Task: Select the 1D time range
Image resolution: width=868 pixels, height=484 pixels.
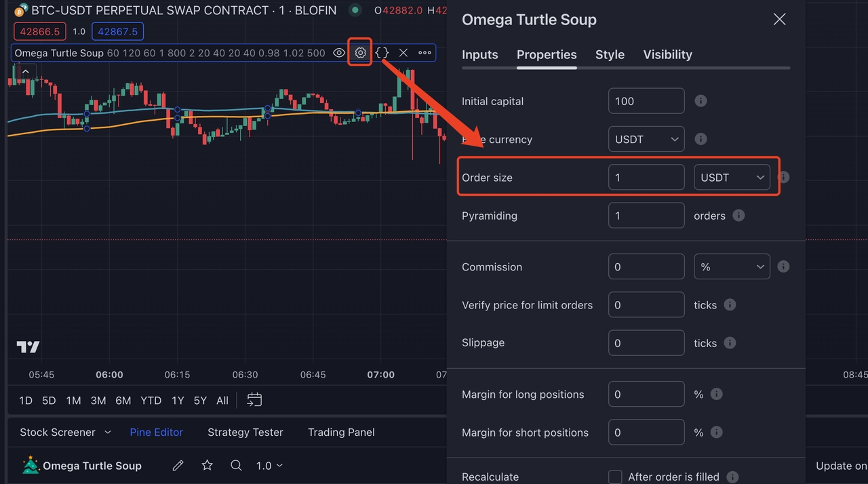Action: tap(26, 401)
